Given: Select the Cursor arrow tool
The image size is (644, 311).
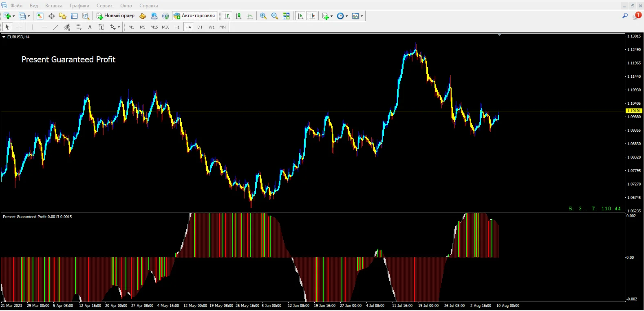Looking at the screenshot, I should 7,27.
